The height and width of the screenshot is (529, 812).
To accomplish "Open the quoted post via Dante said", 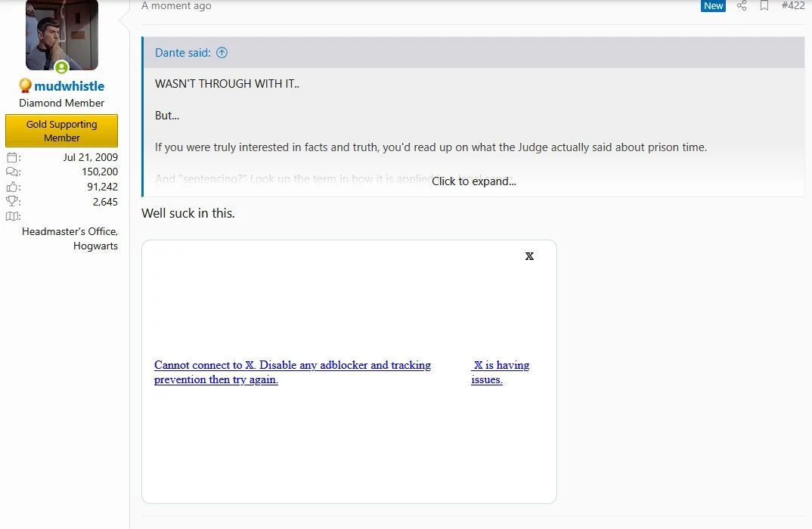I will [184, 52].
